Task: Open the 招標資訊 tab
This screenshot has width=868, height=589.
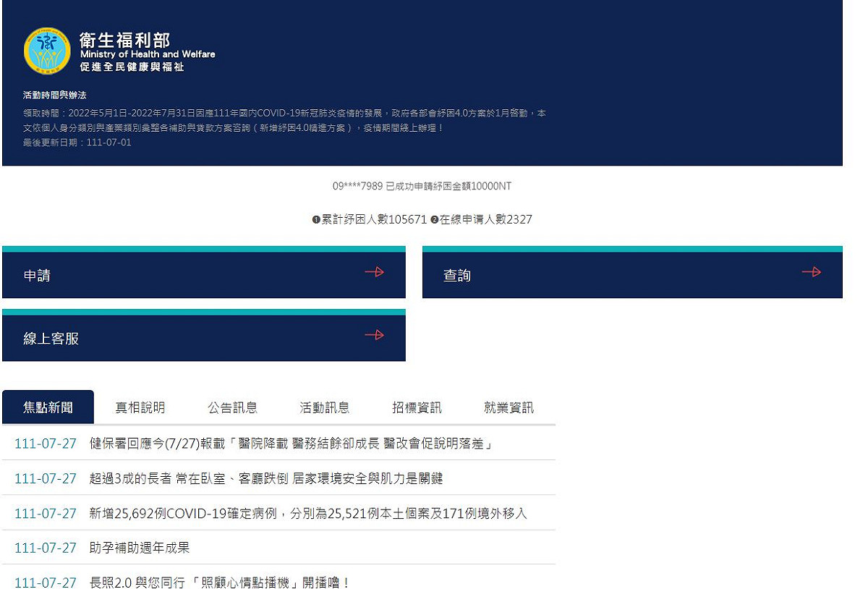Action: [x=417, y=407]
